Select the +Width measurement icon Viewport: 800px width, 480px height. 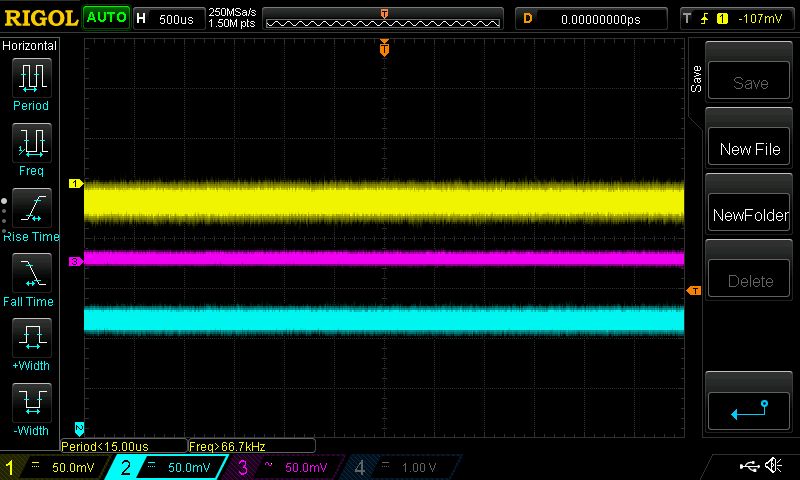pyautogui.click(x=32, y=337)
